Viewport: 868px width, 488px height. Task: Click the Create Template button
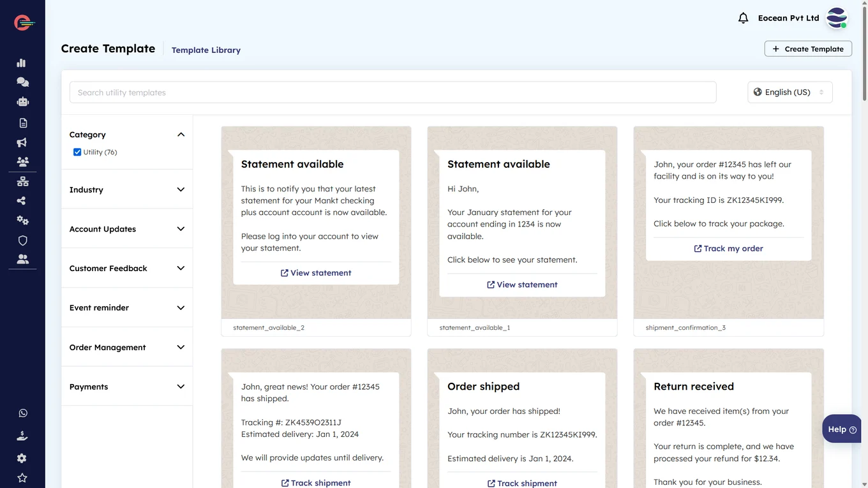[807, 49]
